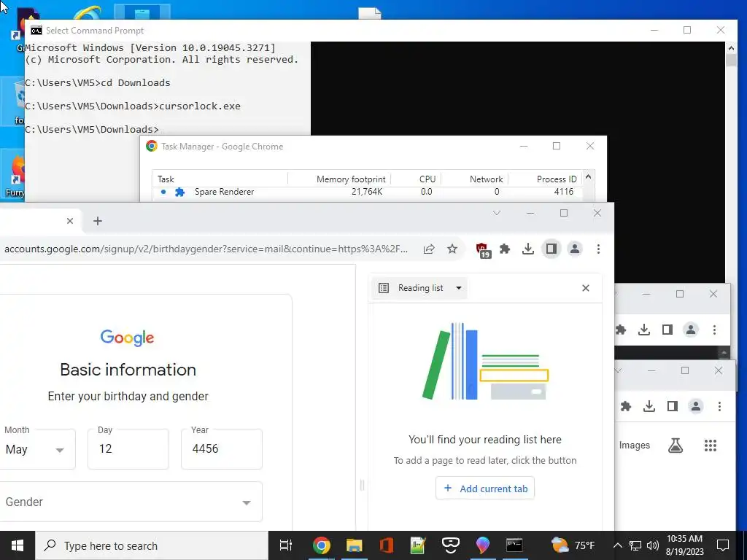747x560 pixels.
Task: Close the current Chrome tab
Action: [x=70, y=221]
